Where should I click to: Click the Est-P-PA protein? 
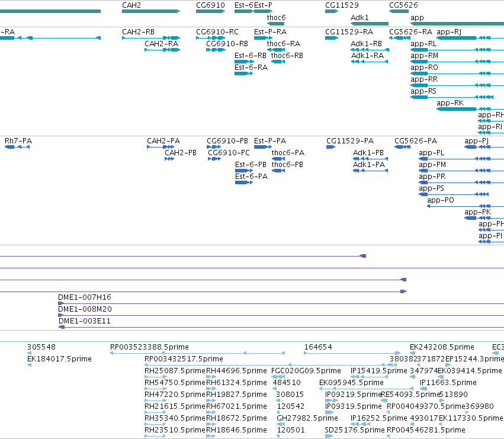click(263, 147)
